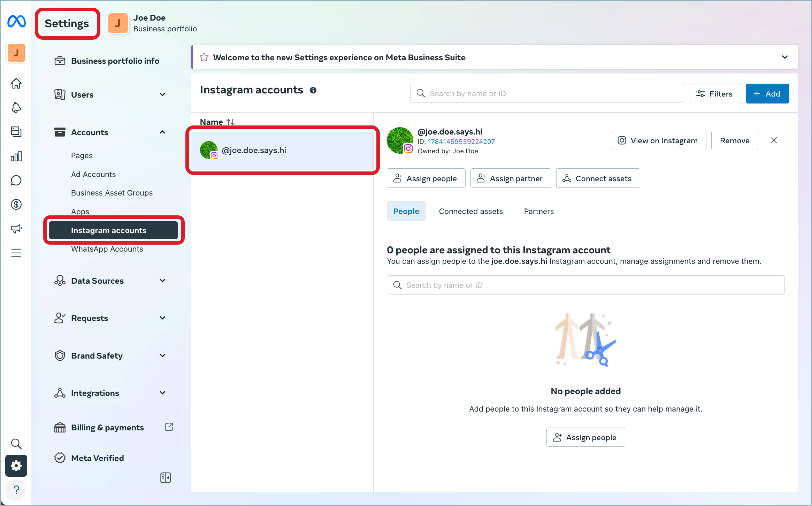Viewport: 812px width, 506px height.
Task: Click the info icon beside Instagram accounts
Action: 313,90
